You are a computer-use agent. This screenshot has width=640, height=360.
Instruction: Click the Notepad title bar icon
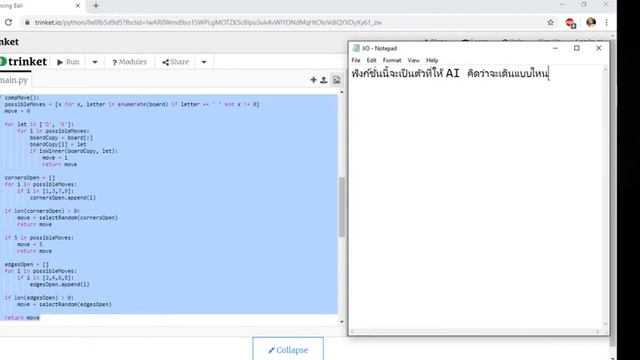356,48
